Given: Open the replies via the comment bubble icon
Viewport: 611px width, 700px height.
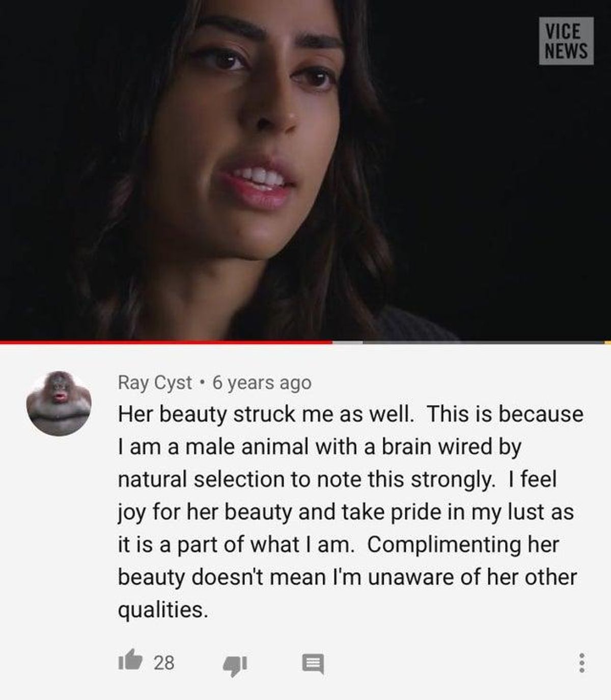Looking at the screenshot, I should [x=313, y=663].
